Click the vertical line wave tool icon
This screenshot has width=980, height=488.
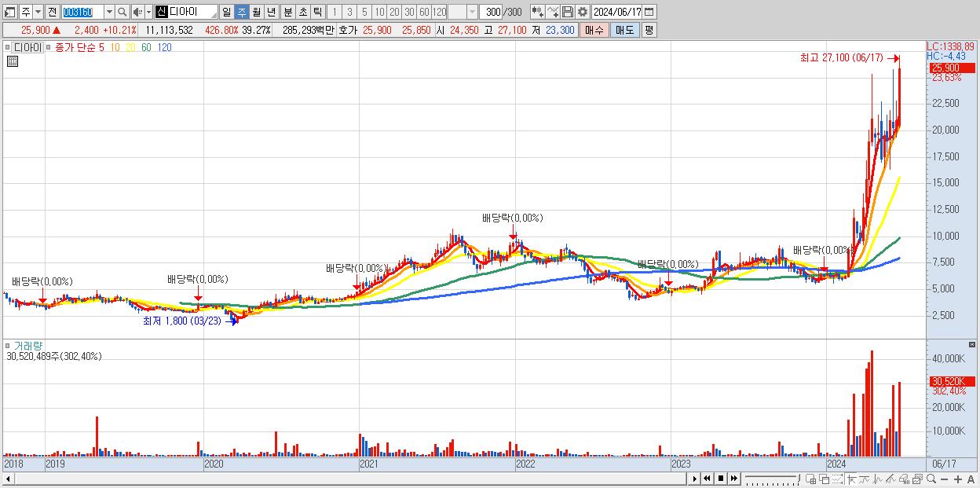click(x=878, y=479)
